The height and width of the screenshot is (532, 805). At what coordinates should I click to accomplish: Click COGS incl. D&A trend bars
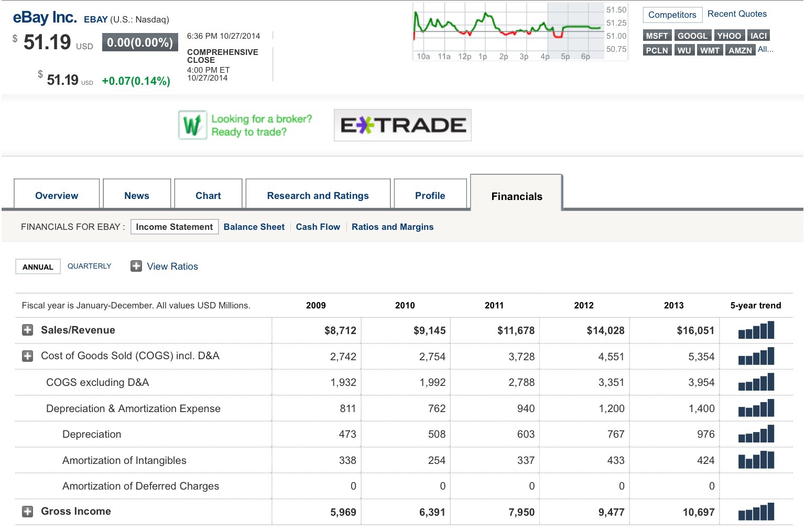[x=756, y=356]
